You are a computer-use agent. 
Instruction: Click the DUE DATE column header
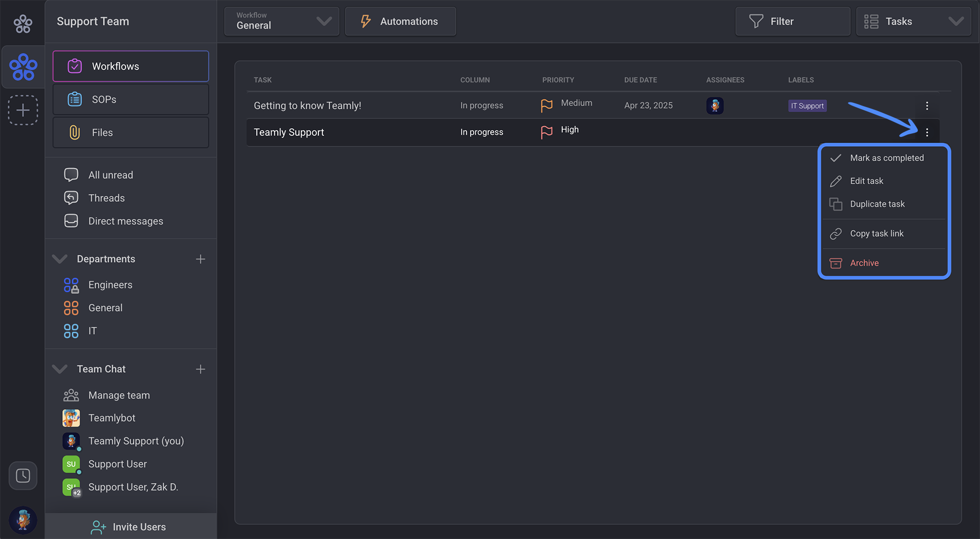tap(640, 80)
